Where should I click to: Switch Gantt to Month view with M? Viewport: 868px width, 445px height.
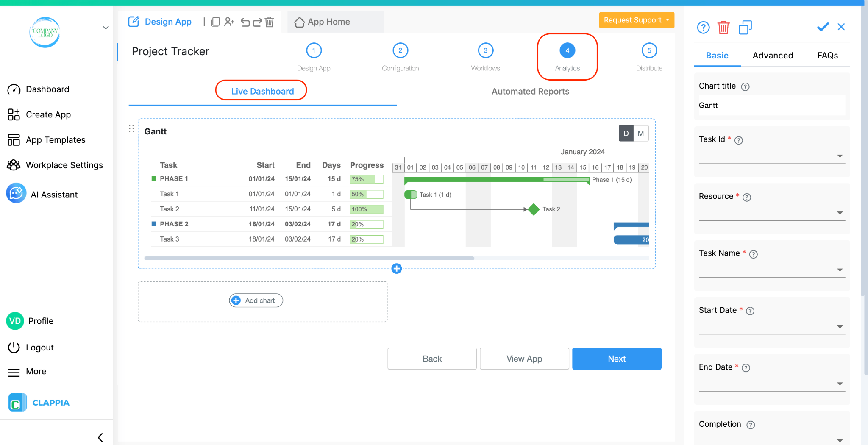[641, 133]
